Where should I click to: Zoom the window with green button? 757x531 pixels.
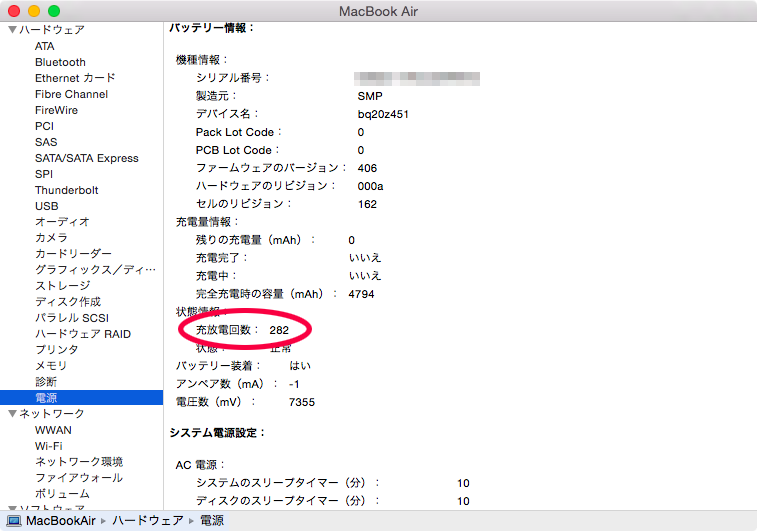pos(54,11)
